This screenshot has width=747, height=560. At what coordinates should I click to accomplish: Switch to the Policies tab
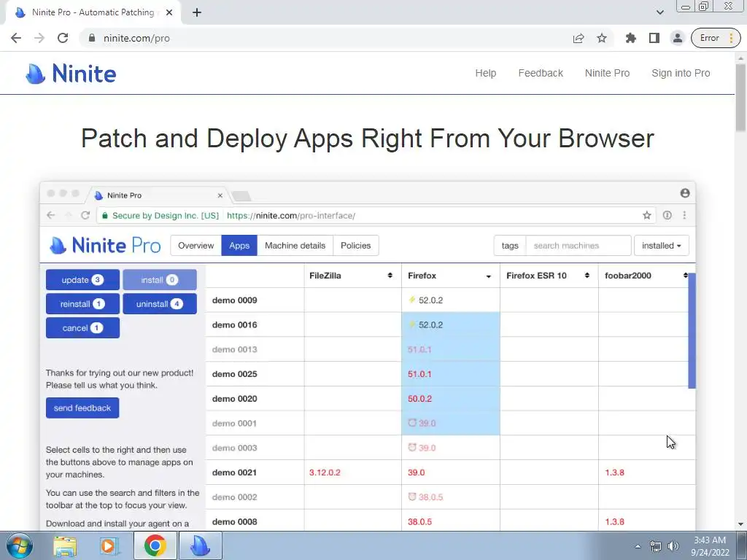click(356, 245)
